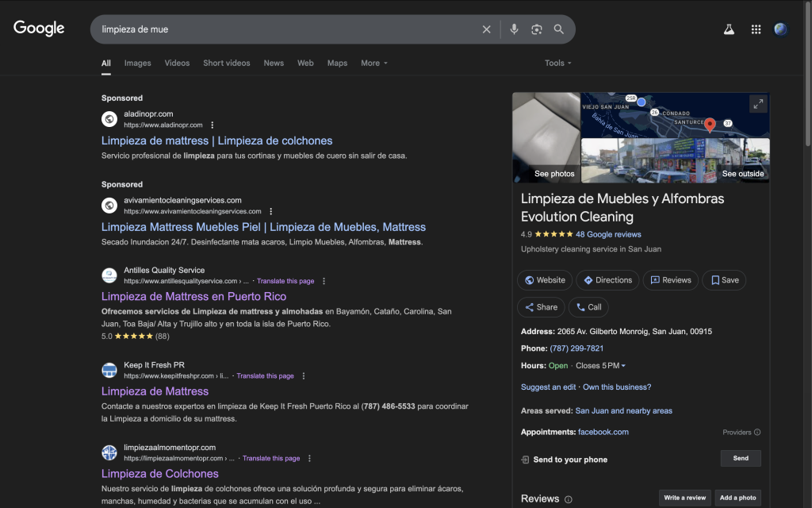The width and height of the screenshot is (812, 508).
Task: Switch to the Maps tab
Action: (337, 63)
